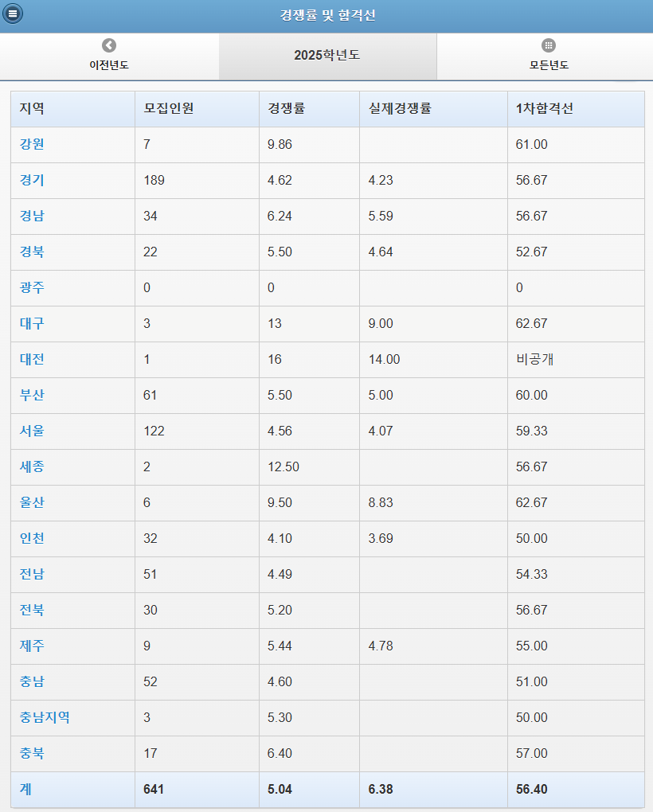Image resolution: width=653 pixels, height=812 pixels.
Task: Click the all years grid icon
Action: (549, 46)
